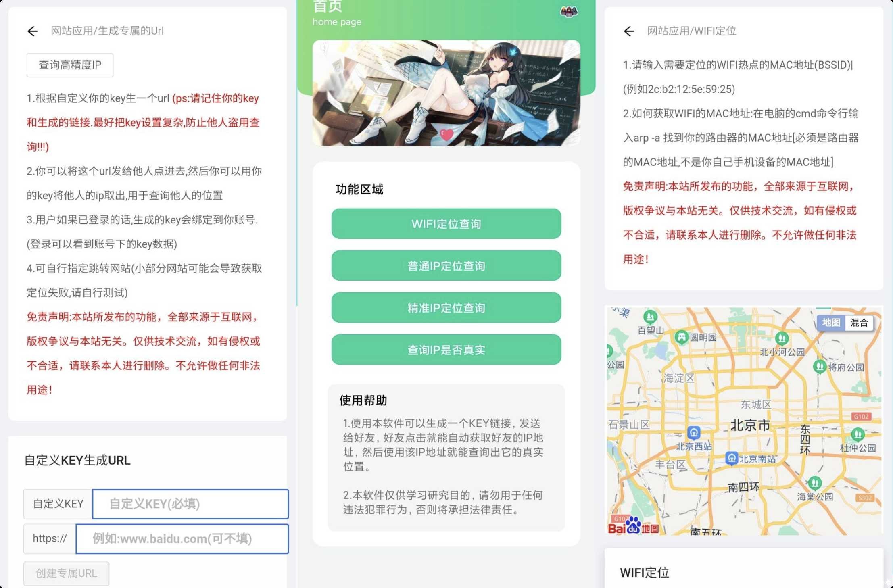The image size is (893, 588).
Task: Focus the redirect website URL input field
Action: coord(182,539)
